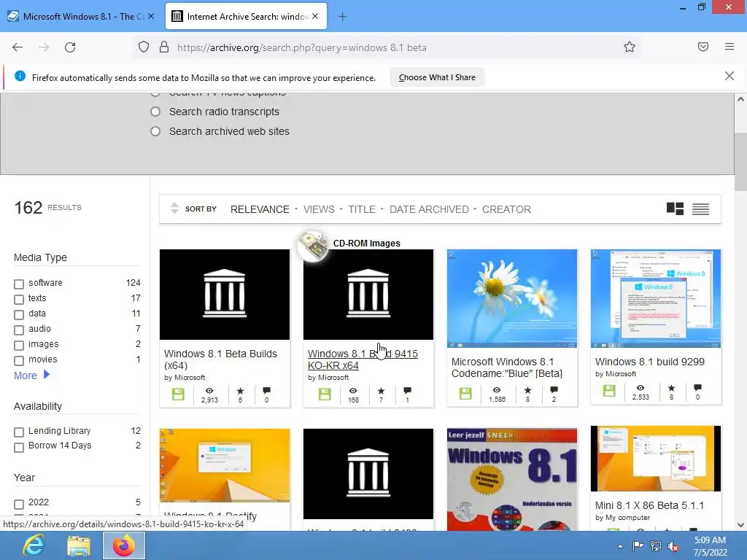Open Internet Explorer from the taskbar

pos(34,545)
